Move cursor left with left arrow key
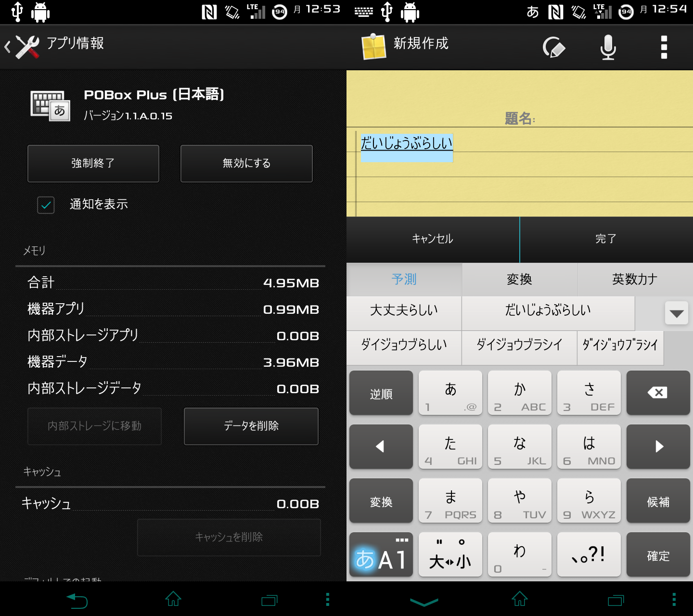Screen dimensions: 693x616 pos(381,447)
